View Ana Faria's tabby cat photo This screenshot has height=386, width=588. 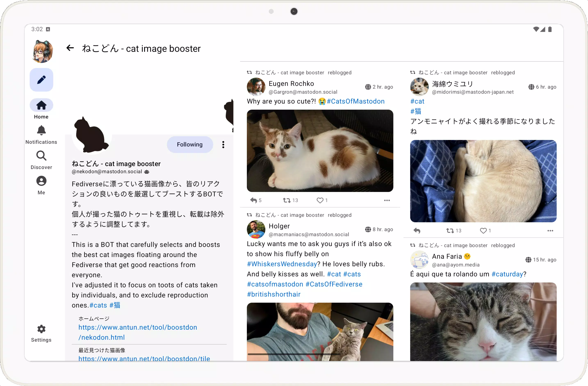(483, 322)
